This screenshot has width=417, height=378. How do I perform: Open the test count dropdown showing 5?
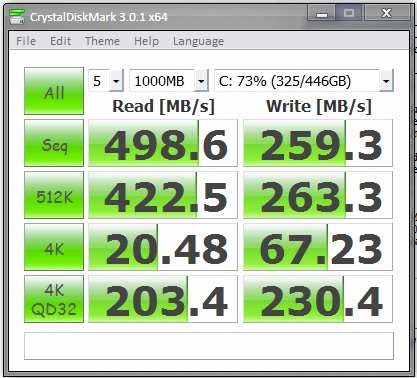tap(106, 80)
